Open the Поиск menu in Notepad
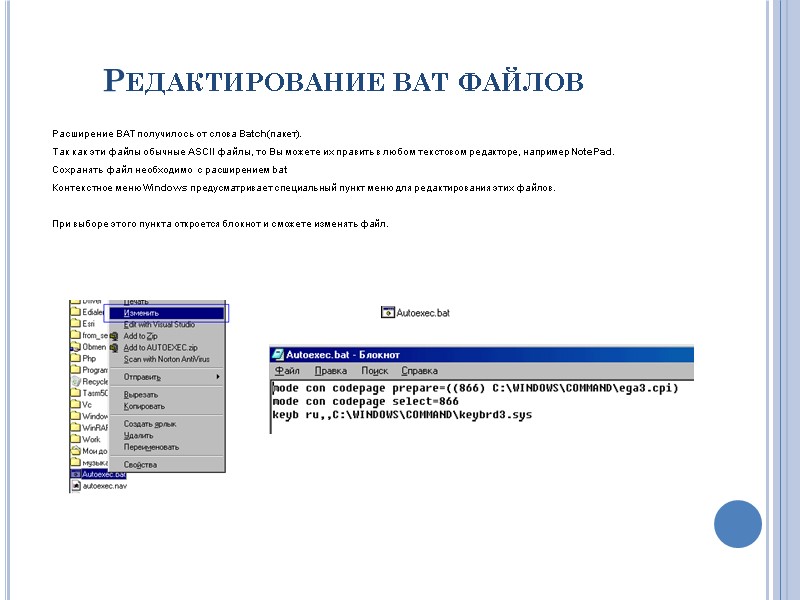 coord(374,371)
